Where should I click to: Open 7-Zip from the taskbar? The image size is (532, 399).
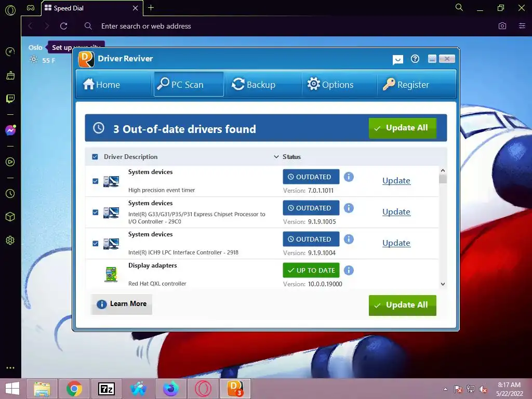pyautogui.click(x=106, y=389)
